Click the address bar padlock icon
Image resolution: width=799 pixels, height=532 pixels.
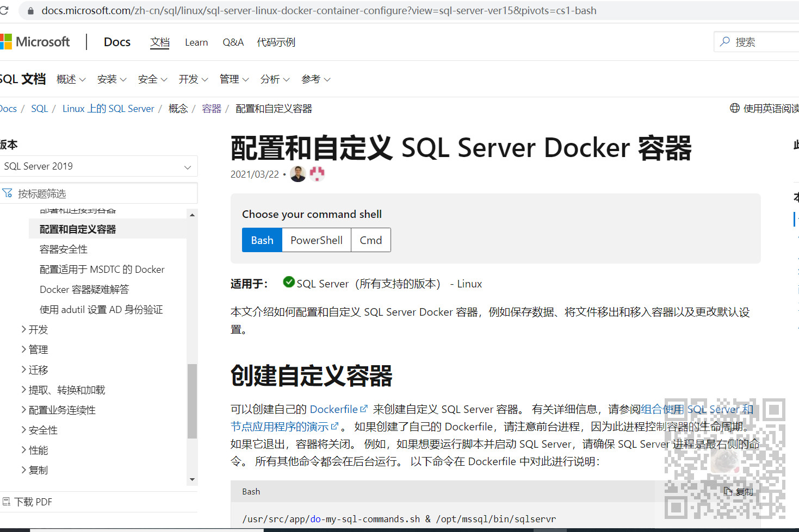tap(30, 11)
